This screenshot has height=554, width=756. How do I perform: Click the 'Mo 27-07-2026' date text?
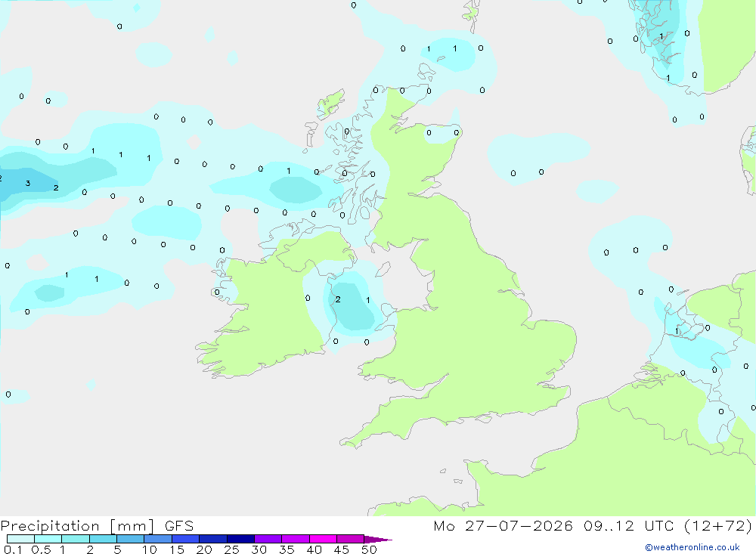tap(503, 526)
